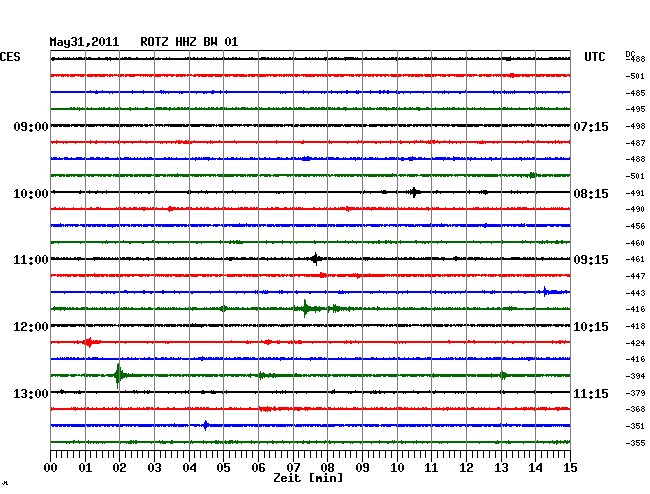Click minute tick label 09 on Zeit axis
This screenshot has height=494, width=650.
(x=362, y=467)
